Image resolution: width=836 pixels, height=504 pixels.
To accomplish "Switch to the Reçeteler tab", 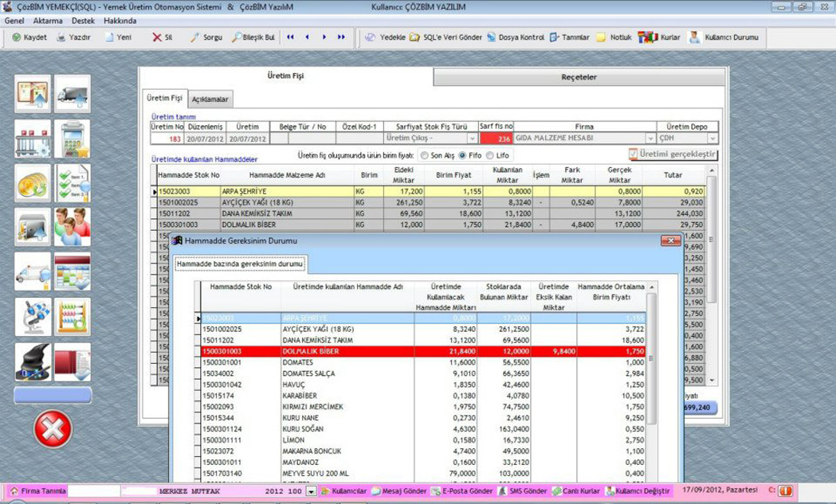I will point(579,77).
